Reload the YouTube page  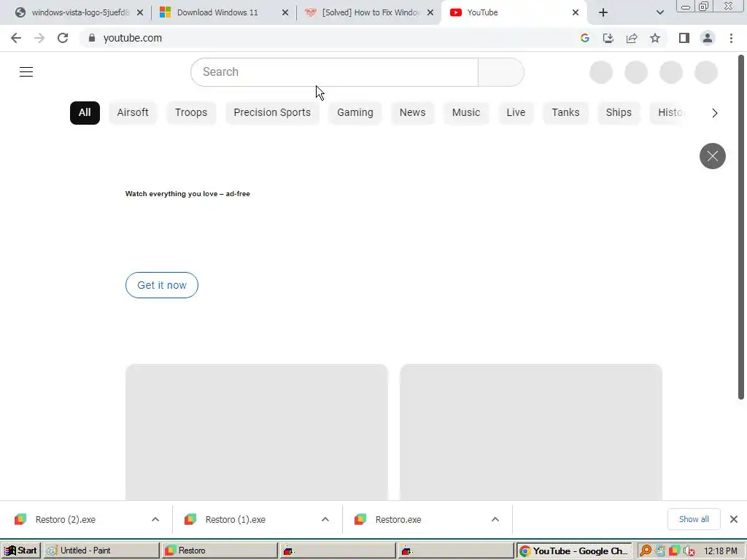pos(63,38)
